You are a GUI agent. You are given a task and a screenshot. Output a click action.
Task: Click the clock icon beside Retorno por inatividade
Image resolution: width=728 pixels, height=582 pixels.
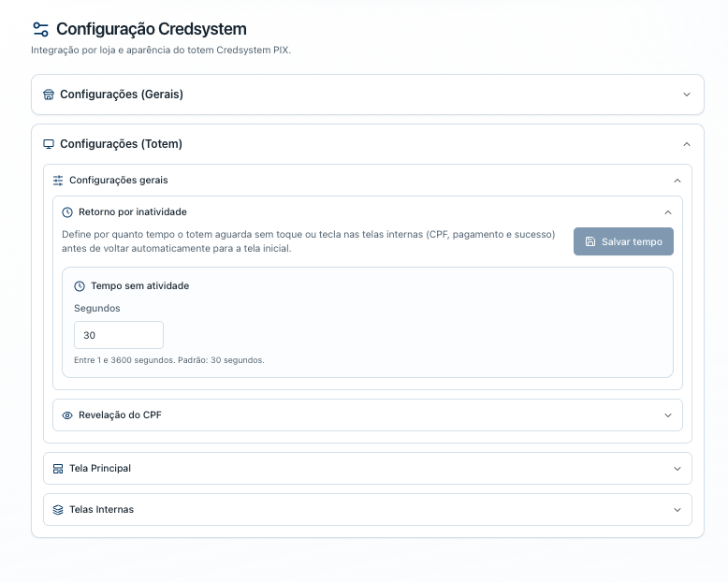(x=67, y=212)
